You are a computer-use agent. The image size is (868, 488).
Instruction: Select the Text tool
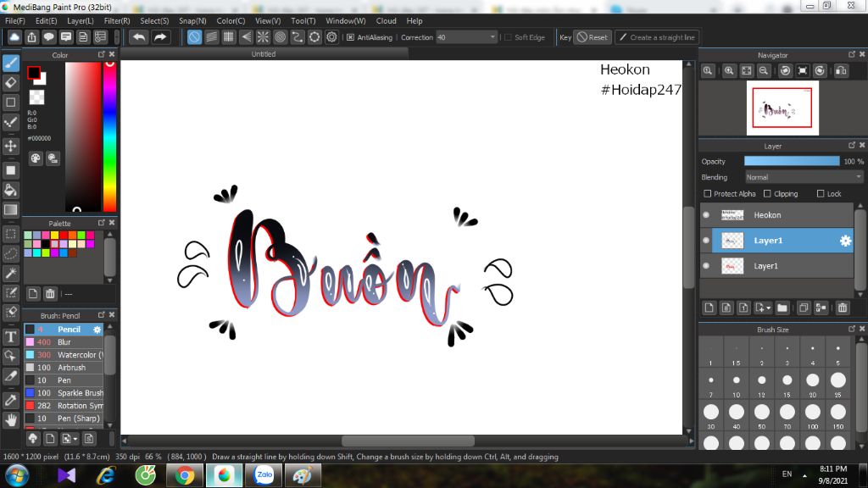click(x=10, y=336)
